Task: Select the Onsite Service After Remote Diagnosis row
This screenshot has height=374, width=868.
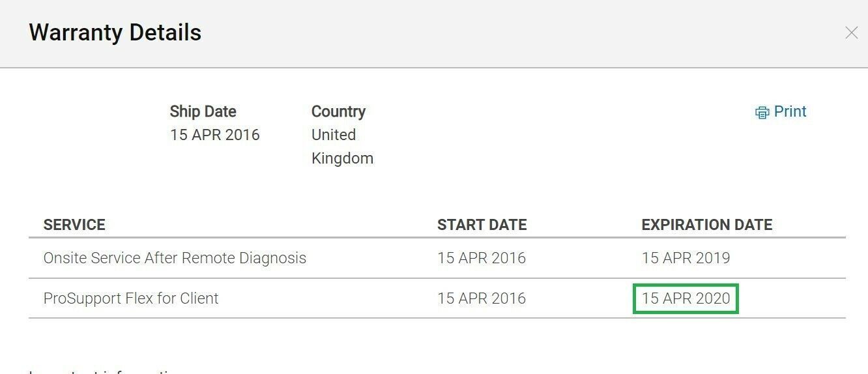Action: coord(437,258)
